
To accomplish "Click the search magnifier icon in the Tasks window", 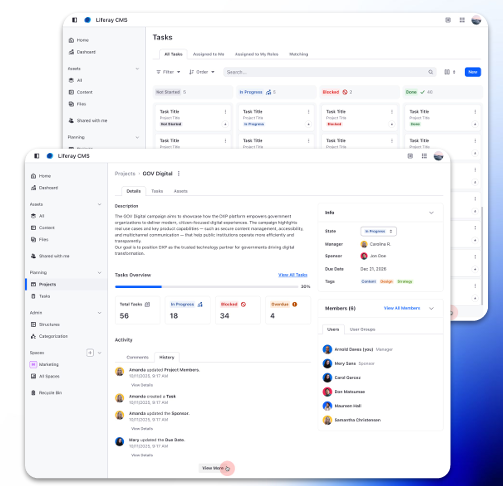I will 431,72.
